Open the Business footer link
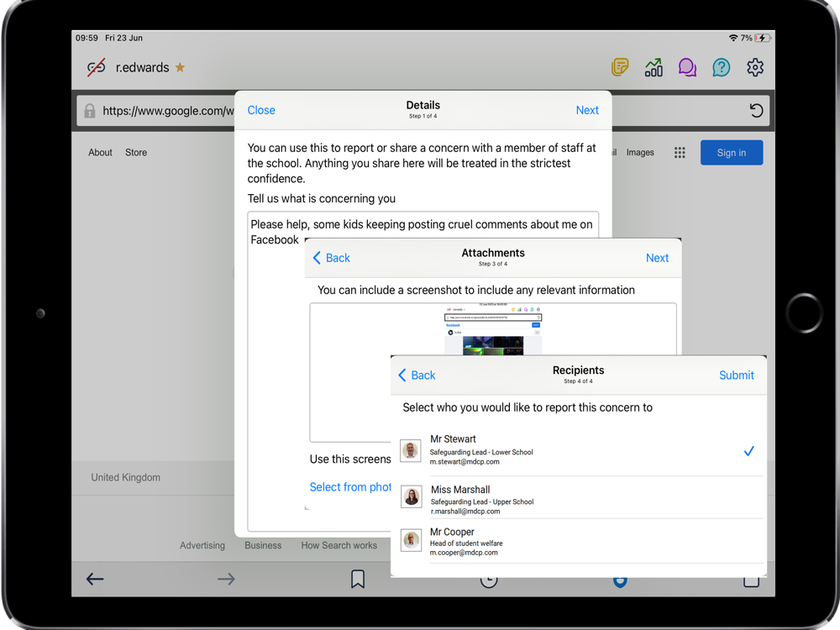 coord(263,545)
